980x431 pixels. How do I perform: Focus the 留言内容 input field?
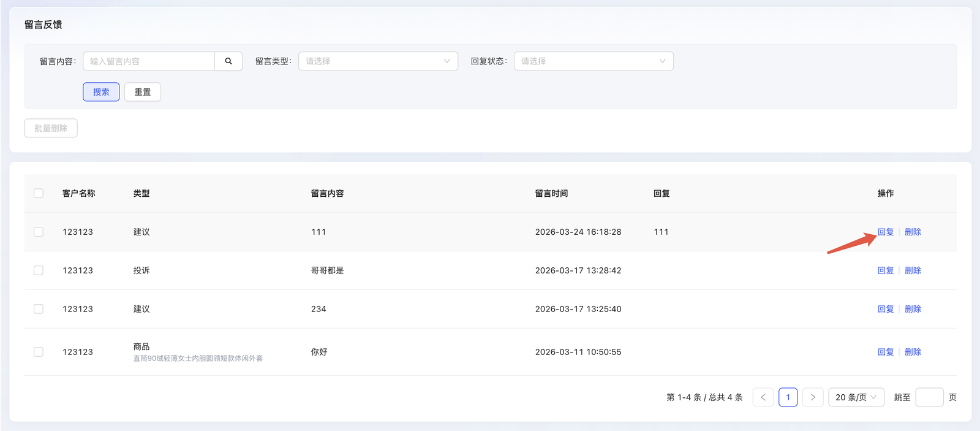click(149, 61)
